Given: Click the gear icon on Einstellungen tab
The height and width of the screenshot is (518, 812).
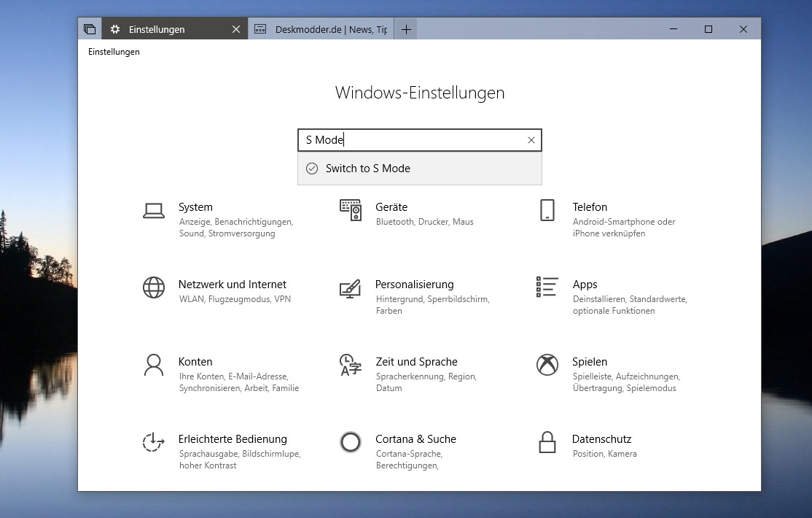Looking at the screenshot, I should pos(115,29).
